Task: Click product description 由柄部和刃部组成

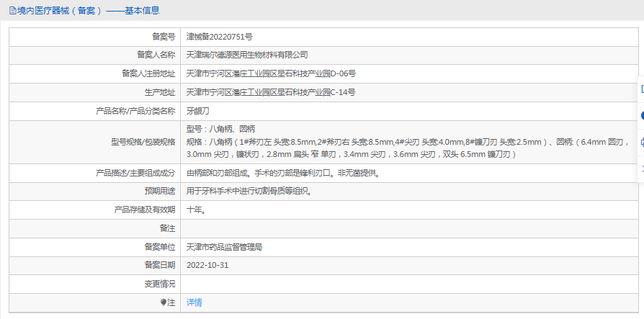Action: pyautogui.click(x=283, y=174)
